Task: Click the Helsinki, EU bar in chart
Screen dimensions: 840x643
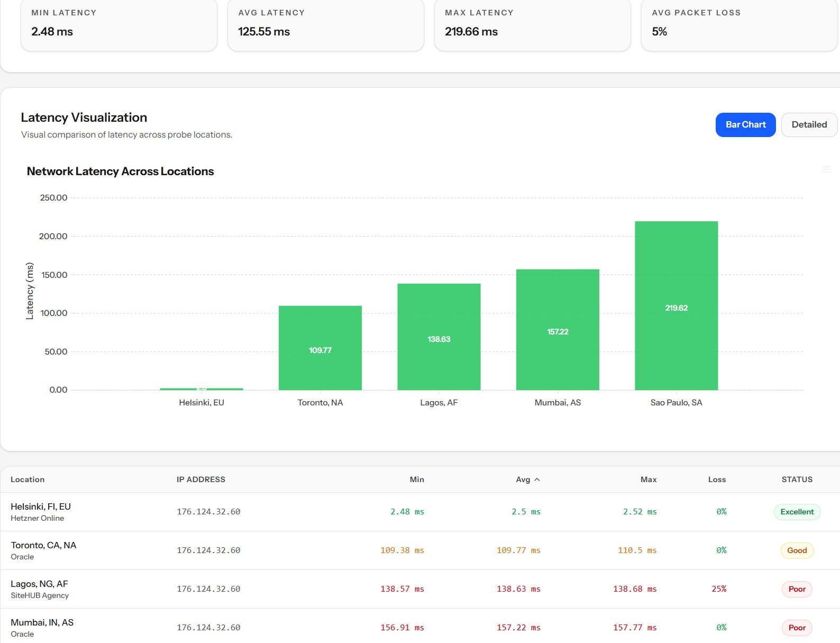Action: click(x=202, y=389)
